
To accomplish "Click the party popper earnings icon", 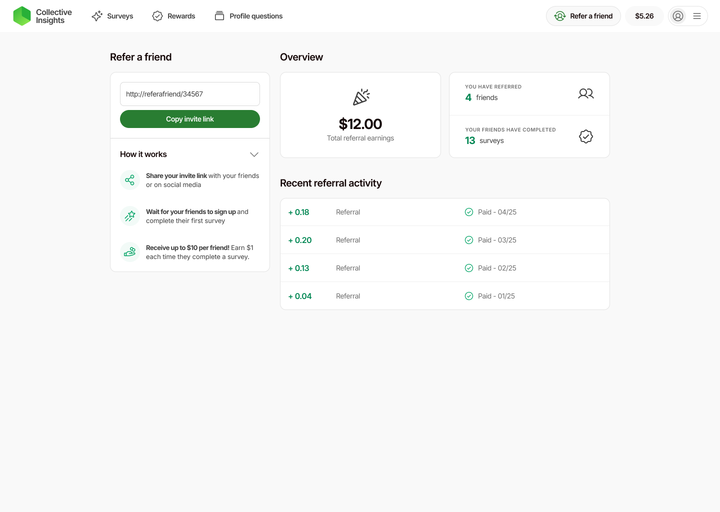I will click(x=360, y=97).
